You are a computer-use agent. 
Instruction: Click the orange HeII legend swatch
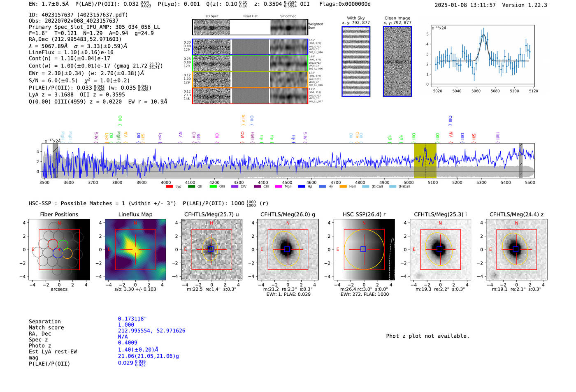pos(343,187)
